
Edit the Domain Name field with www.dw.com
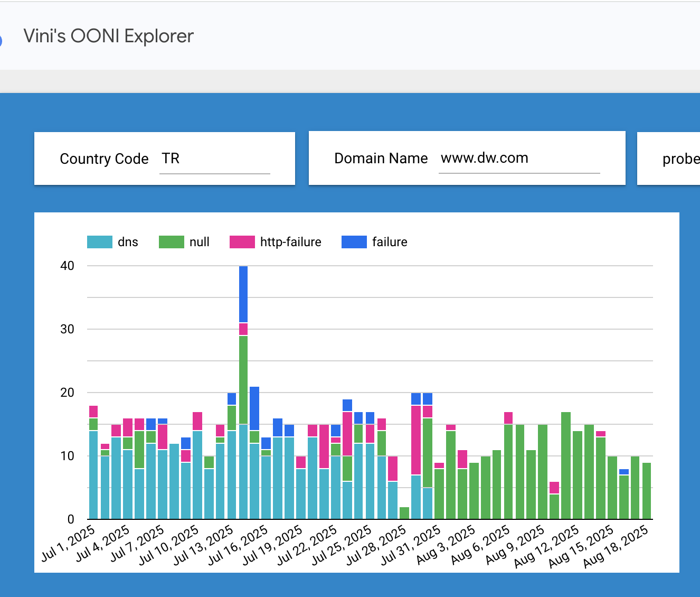[519, 158]
